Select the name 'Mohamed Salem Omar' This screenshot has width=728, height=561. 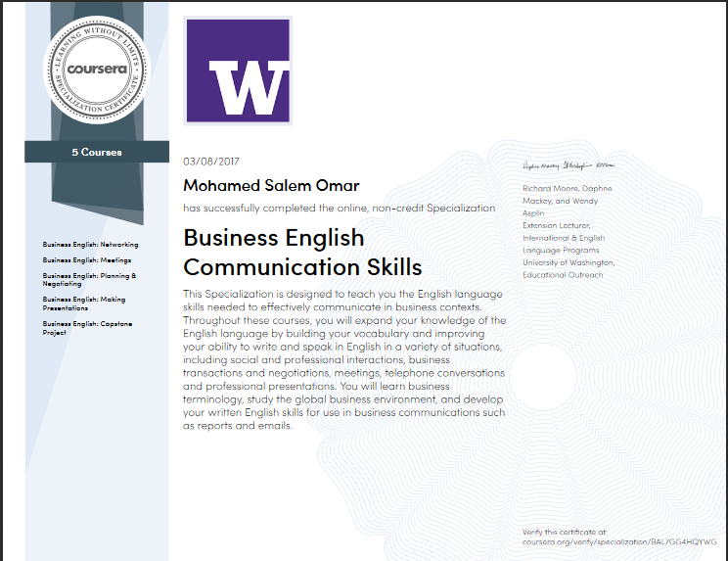(x=272, y=186)
